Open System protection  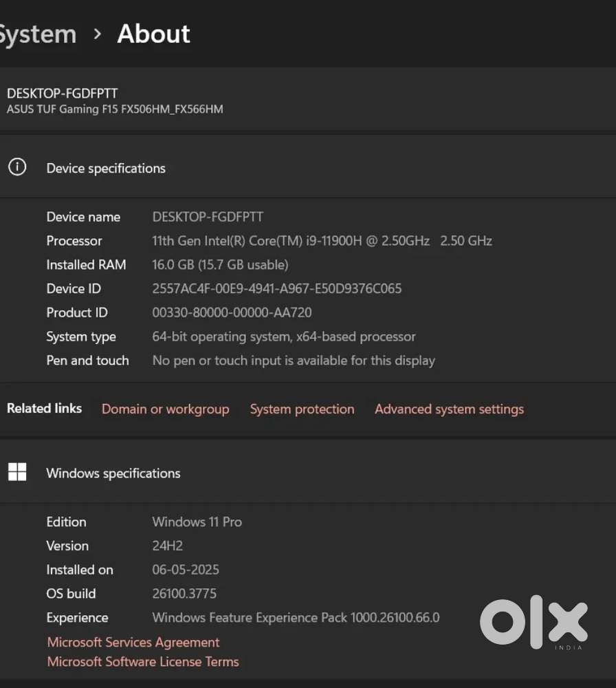click(302, 409)
